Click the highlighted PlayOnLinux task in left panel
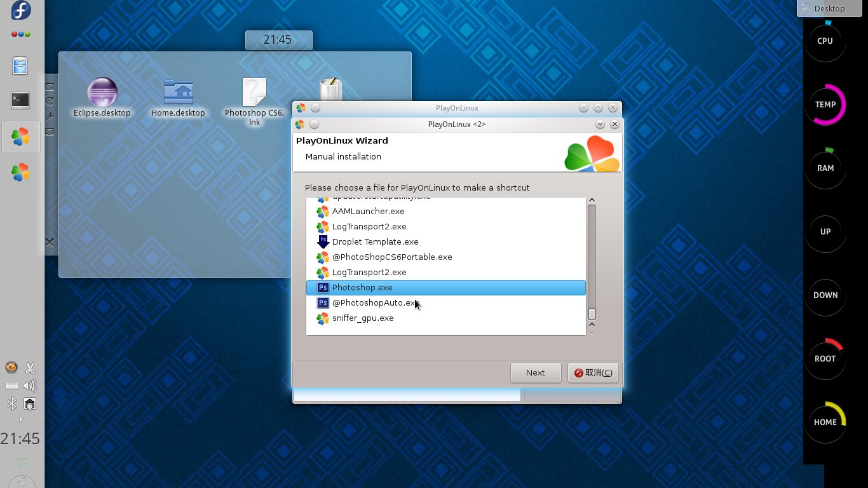Screen dimensions: 868x488 pyautogui.click(x=20, y=136)
